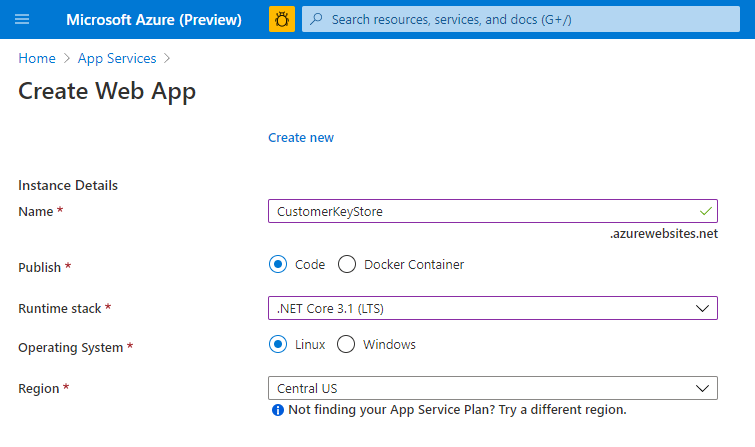
Task: Click the Publish field label
Action: pyautogui.click(x=39, y=267)
